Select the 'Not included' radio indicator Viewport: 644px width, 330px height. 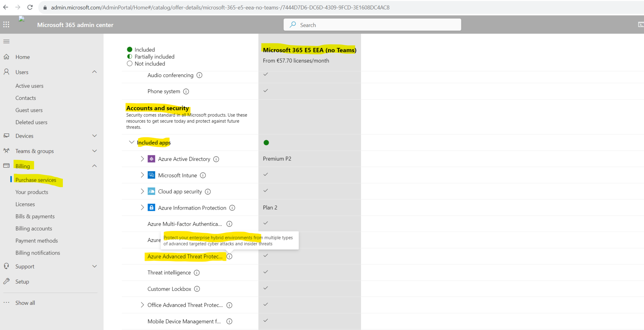coord(130,63)
